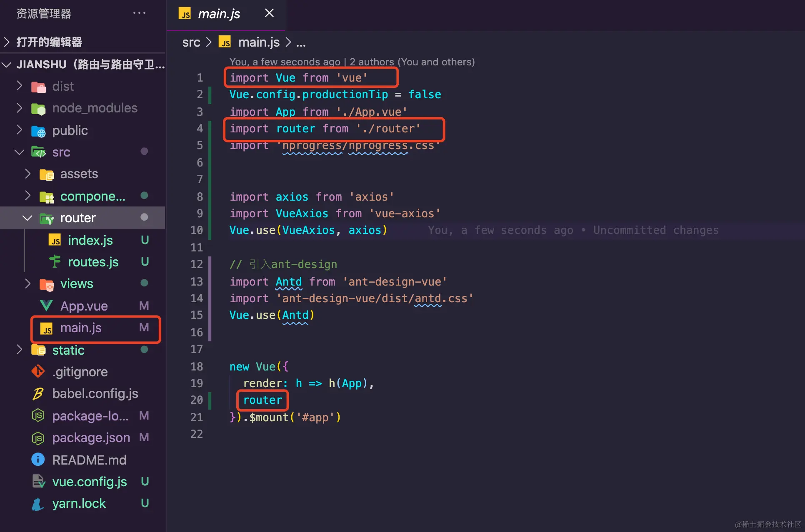805x532 pixels.
Task: Click the Vue icon next to App.vue
Action: [x=46, y=306]
